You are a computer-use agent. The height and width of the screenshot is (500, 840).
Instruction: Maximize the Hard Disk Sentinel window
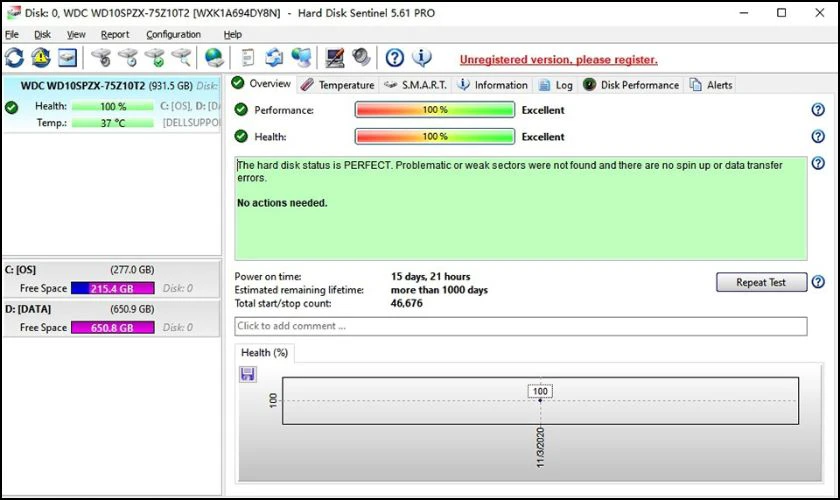pyautogui.click(x=782, y=13)
